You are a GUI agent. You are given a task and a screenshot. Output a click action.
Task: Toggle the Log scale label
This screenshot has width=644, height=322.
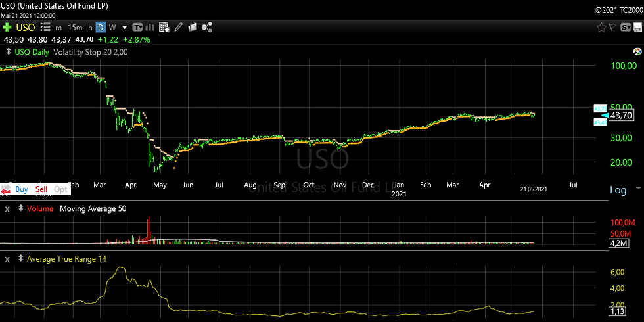[618, 190]
